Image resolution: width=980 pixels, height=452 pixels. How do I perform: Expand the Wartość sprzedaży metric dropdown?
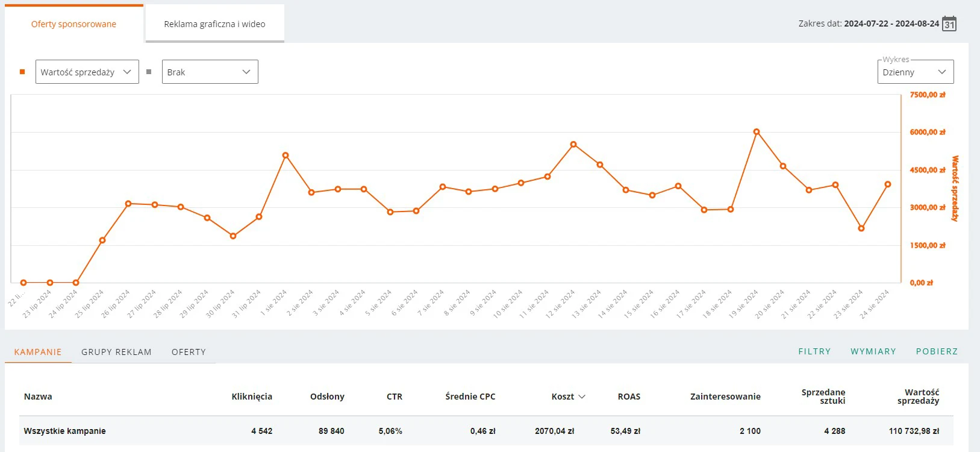click(x=87, y=72)
